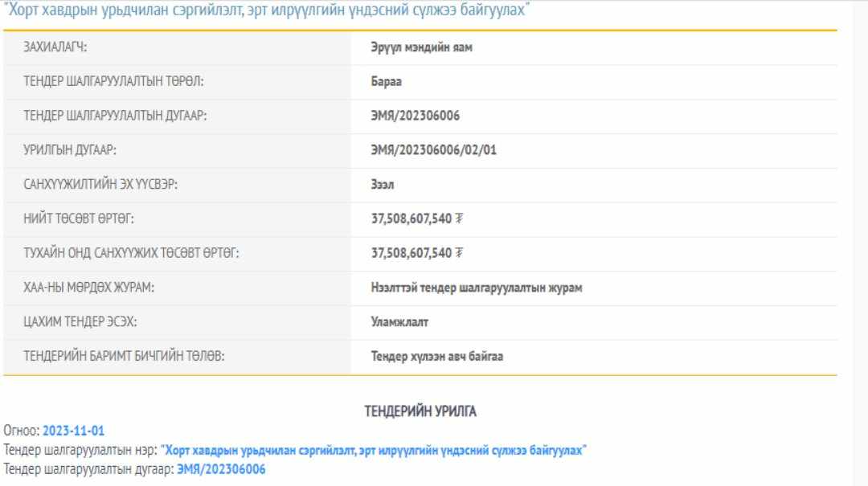Image resolution: width=868 pixels, height=486 pixels.
Task: Click the Эрүүл мэндийн яам value
Action: pos(421,47)
